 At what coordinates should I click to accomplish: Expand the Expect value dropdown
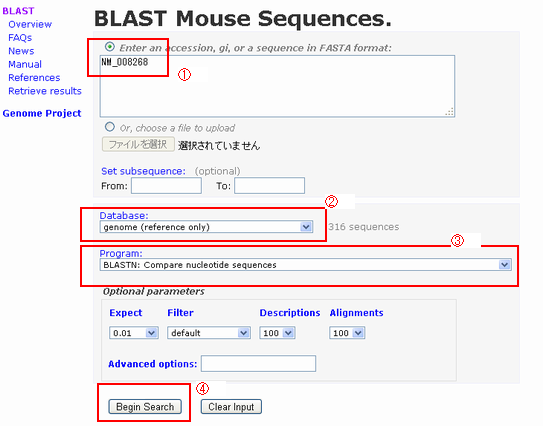click(134, 333)
